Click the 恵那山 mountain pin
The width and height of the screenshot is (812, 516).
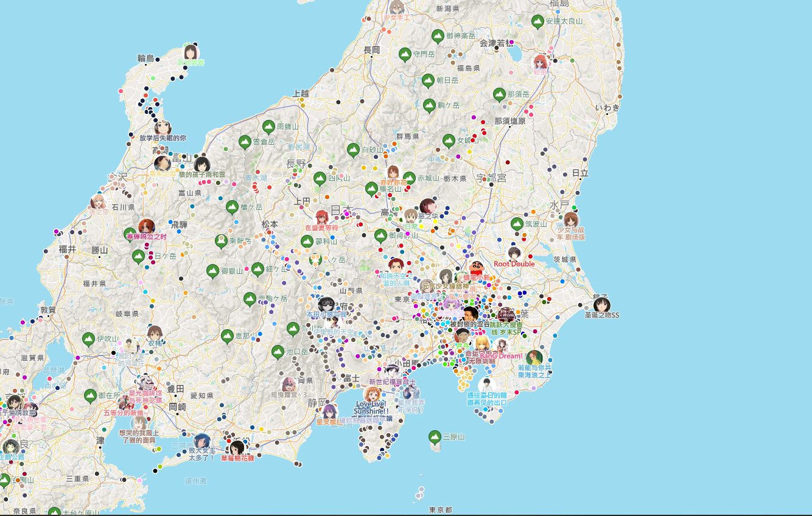click(227, 336)
